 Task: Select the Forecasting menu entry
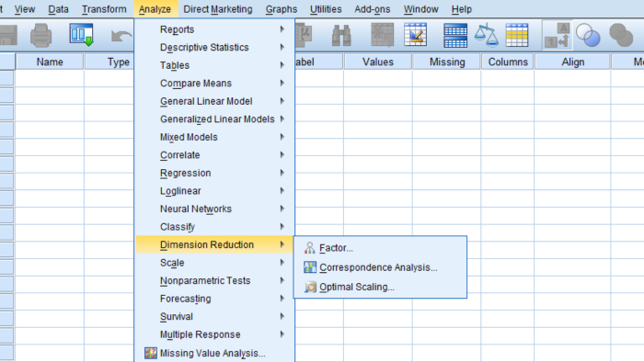(214, 299)
